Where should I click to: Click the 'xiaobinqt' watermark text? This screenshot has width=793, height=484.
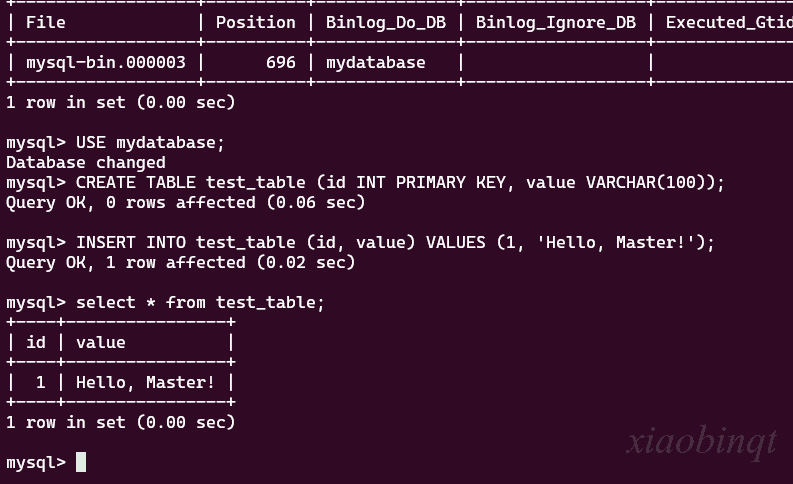[701, 442]
